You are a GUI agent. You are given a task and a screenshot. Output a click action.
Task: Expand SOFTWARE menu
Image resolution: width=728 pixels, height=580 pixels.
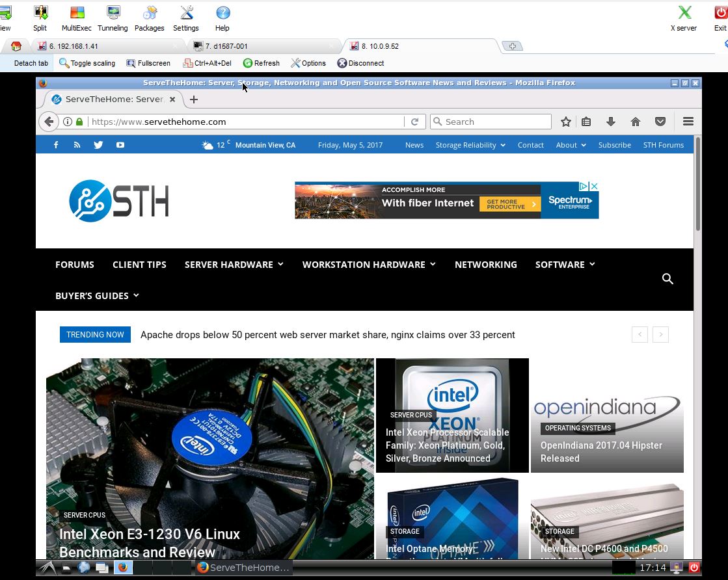565,265
